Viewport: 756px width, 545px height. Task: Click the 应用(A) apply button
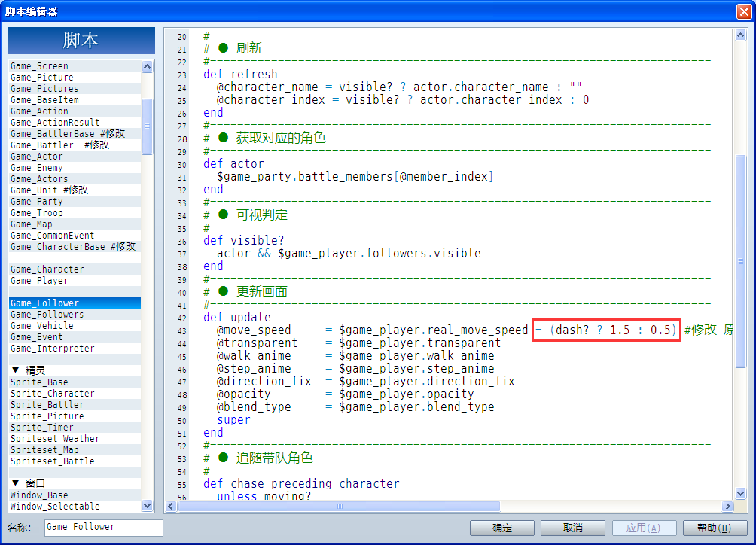[x=644, y=528]
